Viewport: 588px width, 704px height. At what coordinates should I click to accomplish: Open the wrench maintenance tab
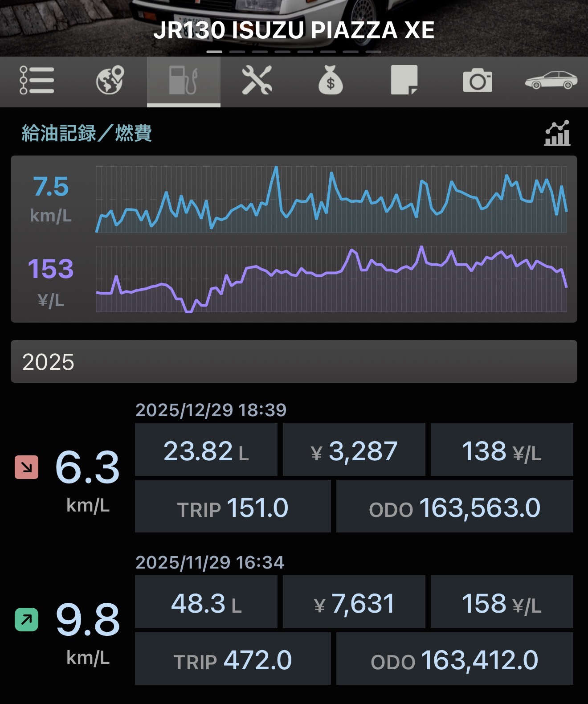(257, 81)
